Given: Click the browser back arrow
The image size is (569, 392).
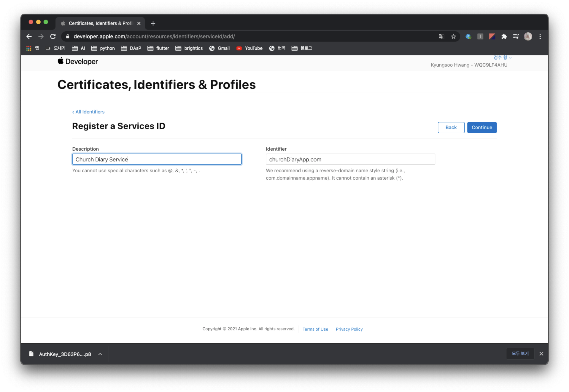Looking at the screenshot, I should click(29, 37).
